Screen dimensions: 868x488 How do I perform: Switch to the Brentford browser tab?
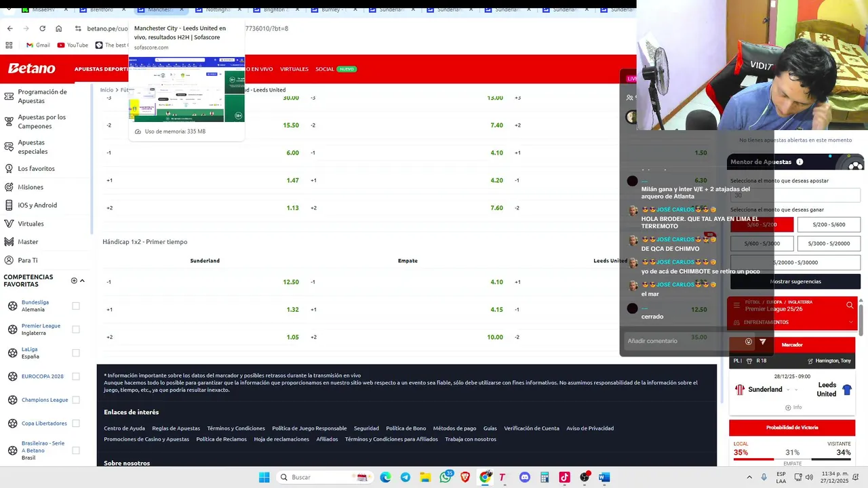[x=101, y=9]
